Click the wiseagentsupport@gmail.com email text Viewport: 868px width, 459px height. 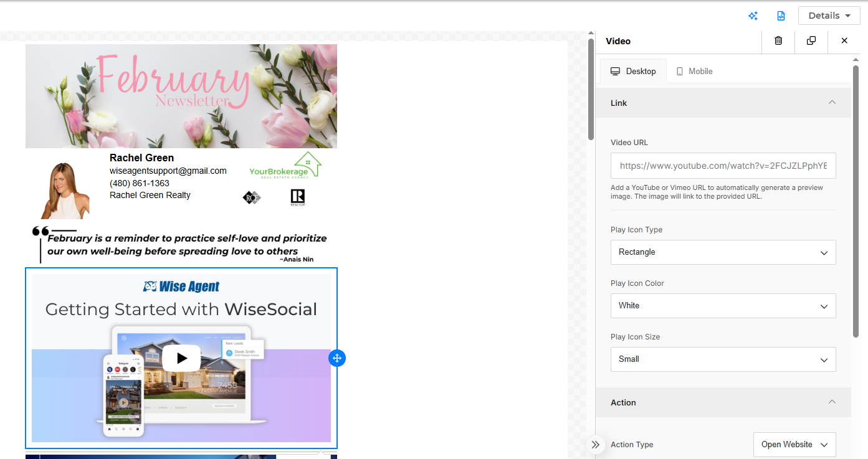click(x=168, y=171)
